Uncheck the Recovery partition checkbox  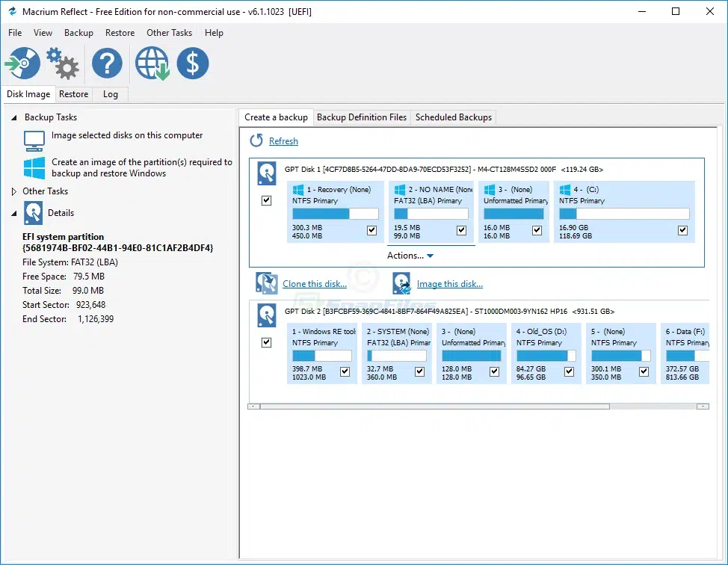[x=371, y=230]
